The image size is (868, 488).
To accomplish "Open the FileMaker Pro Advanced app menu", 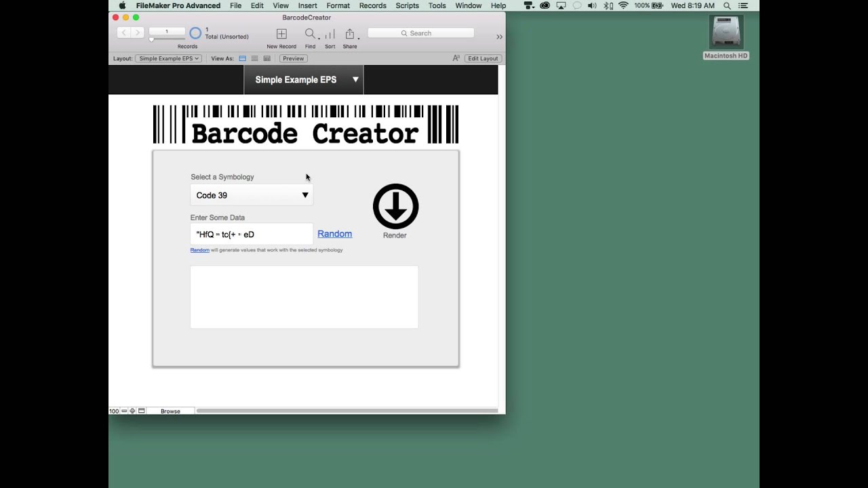I will coord(178,5).
